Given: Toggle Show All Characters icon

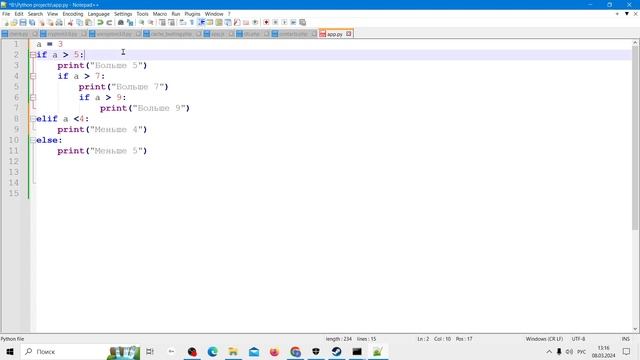Looking at the screenshot, I should point(191,22).
